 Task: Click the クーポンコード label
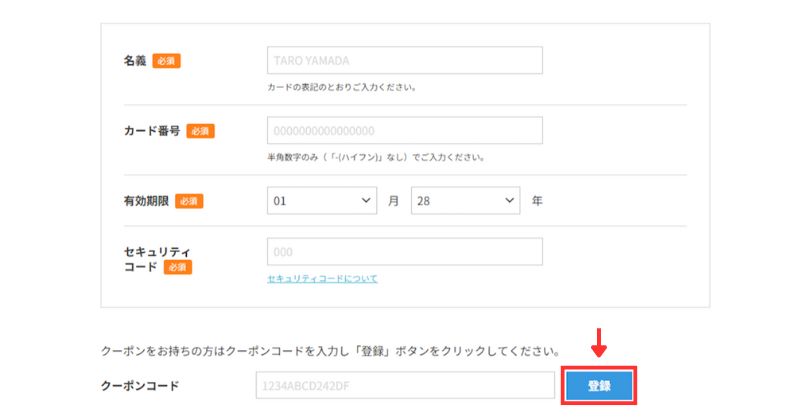(139, 385)
